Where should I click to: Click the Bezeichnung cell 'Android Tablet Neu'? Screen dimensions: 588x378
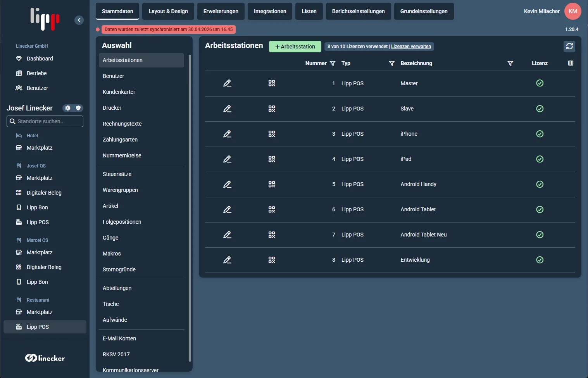(424, 235)
